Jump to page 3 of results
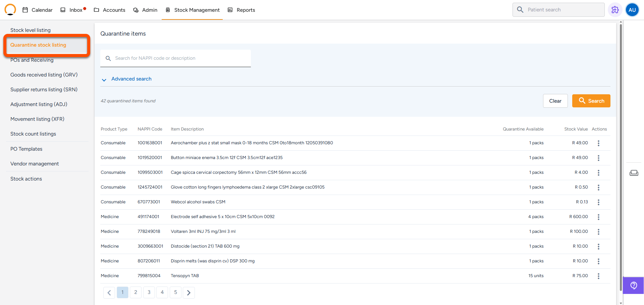644x305 pixels. 149,292
